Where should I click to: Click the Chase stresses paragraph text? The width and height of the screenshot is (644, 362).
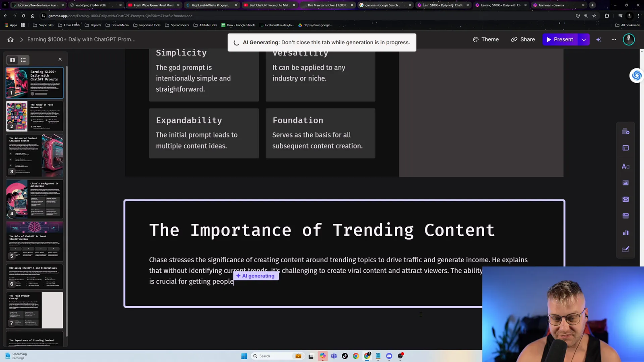(338, 271)
